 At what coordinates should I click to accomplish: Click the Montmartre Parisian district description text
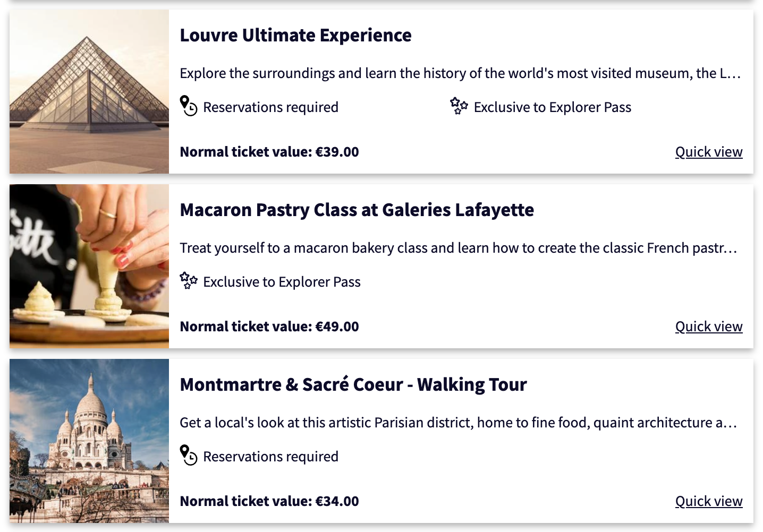[x=459, y=423]
